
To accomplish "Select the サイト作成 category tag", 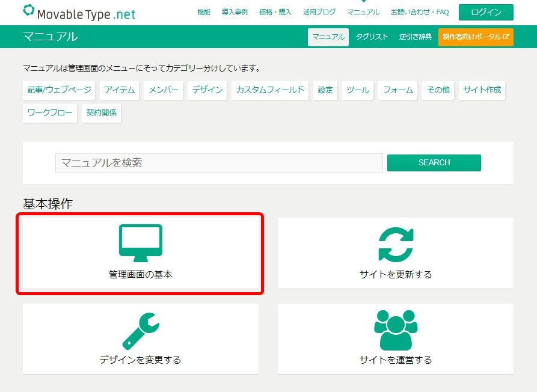I will coord(482,90).
